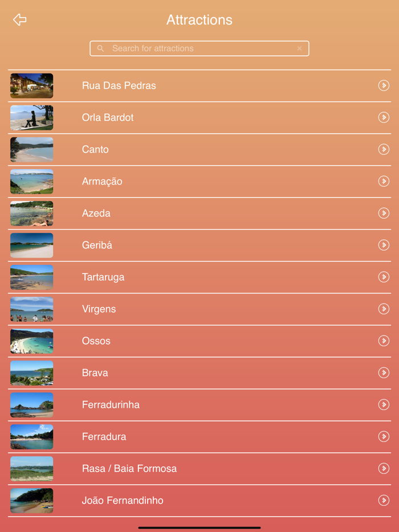This screenshot has width=399, height=532.
Task: Tap the home indicator bar at bottom
Action: click(199, 527)
